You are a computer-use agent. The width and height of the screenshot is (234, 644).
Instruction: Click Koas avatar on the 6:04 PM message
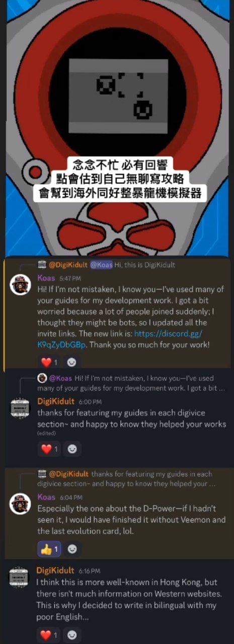tap(21, 504)
